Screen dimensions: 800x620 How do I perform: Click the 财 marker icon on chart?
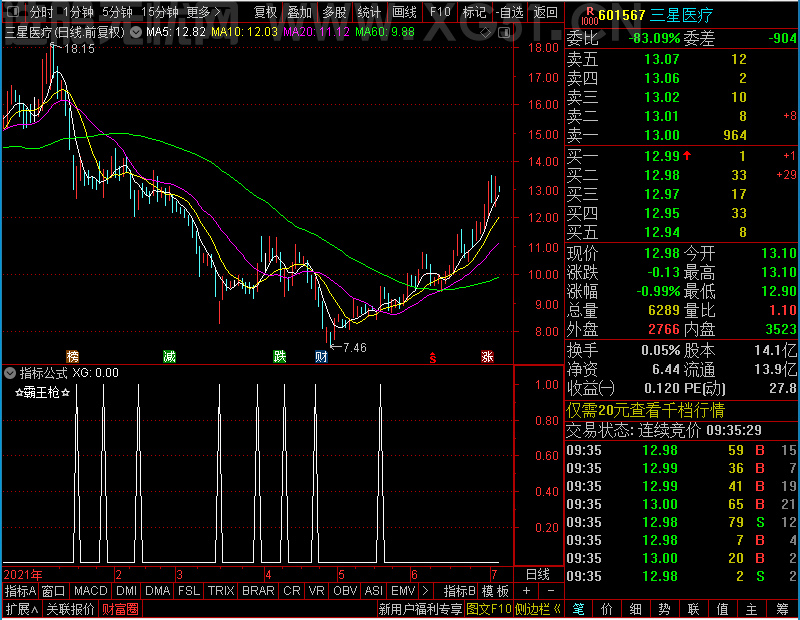pos(321,356)
